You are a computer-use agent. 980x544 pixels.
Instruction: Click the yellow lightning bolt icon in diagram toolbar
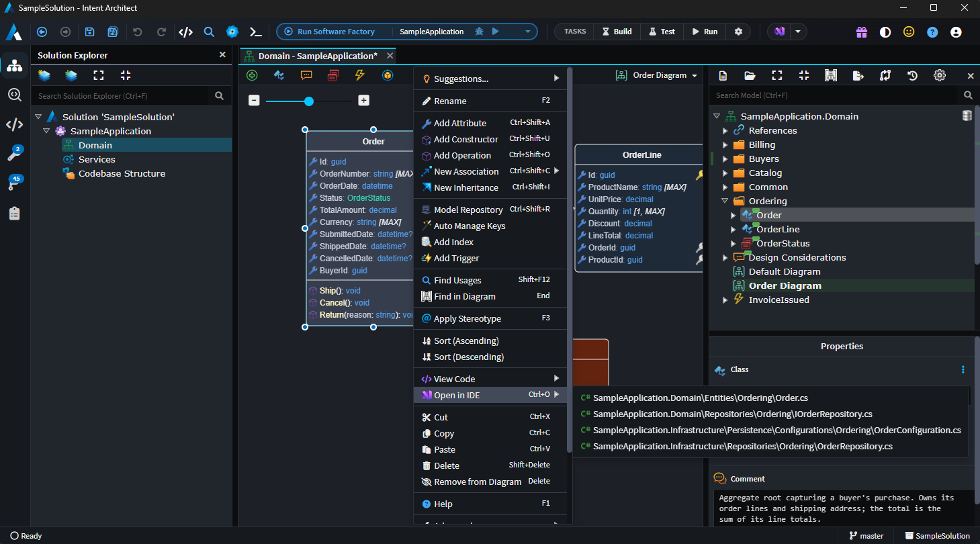pos(359,75)
